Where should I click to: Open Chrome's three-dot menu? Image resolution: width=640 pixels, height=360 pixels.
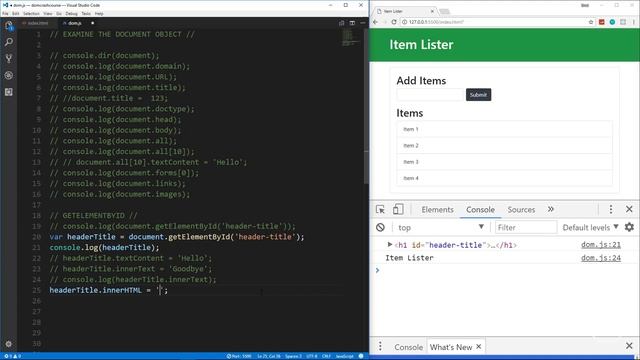tap(633, 22)
